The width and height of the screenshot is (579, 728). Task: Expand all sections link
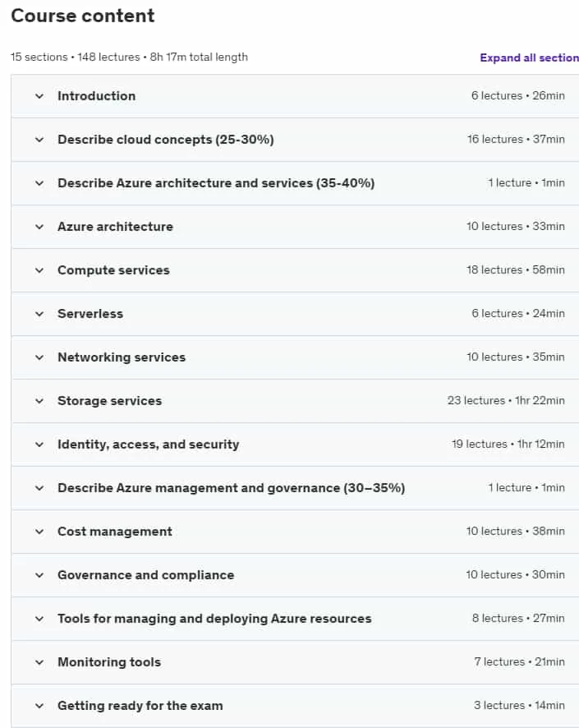point(529,58)
